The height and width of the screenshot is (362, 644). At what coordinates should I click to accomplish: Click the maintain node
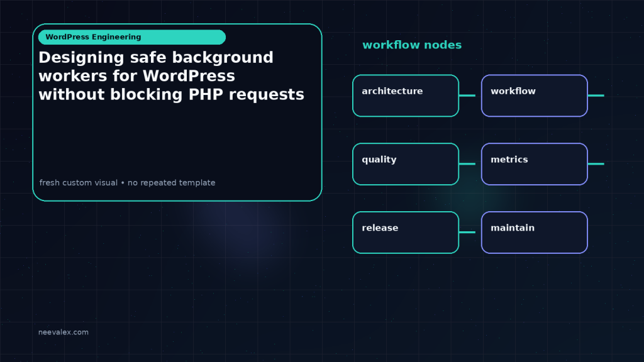point(535,233)
